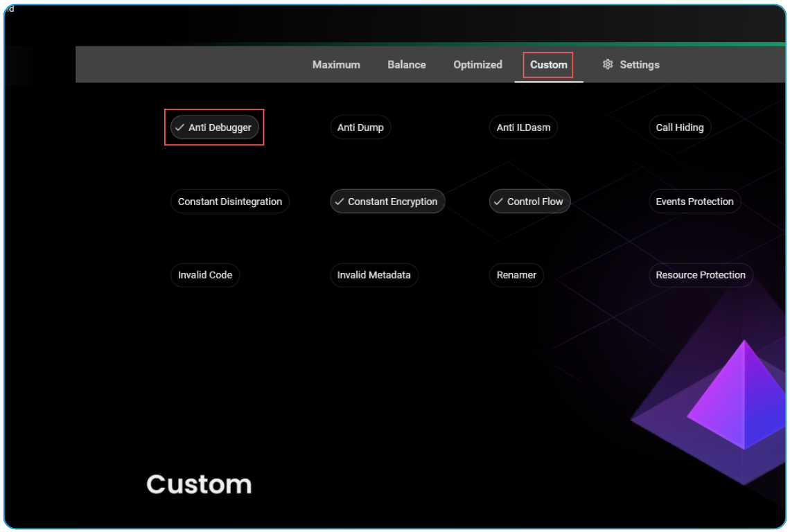Enable Invalid Metadata protection
The height and width of the screenshot is (532, 790).
tap(374, 275)
